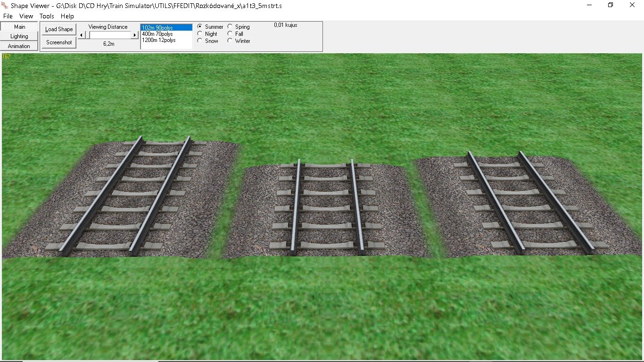Switch season to Winter
Viewport: 644px width, 362px height.
pyautogui.click(x=230, y=41)
